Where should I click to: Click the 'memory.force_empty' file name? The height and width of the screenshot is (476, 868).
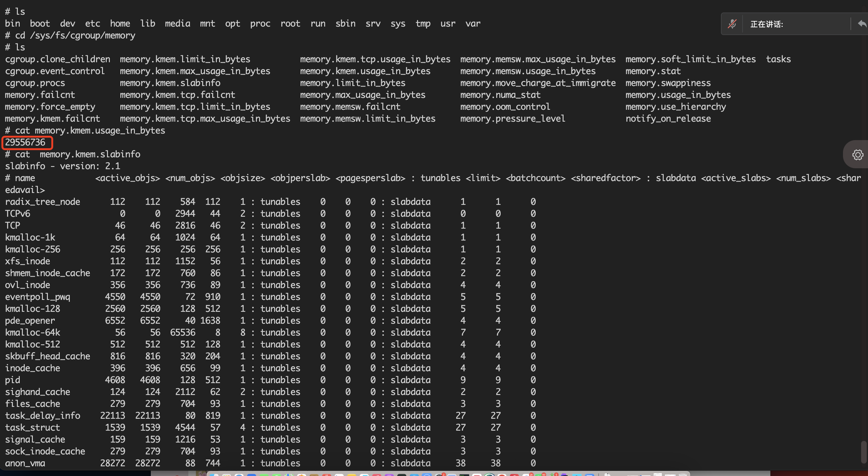(50, 107)
